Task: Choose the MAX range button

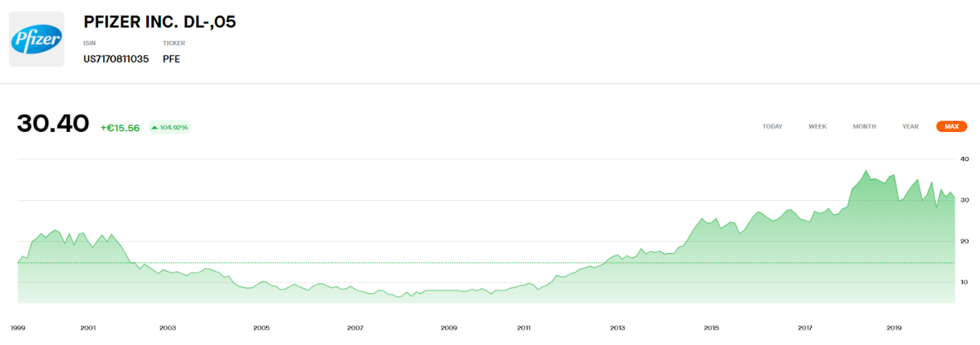Action: (x=952, y=126)
